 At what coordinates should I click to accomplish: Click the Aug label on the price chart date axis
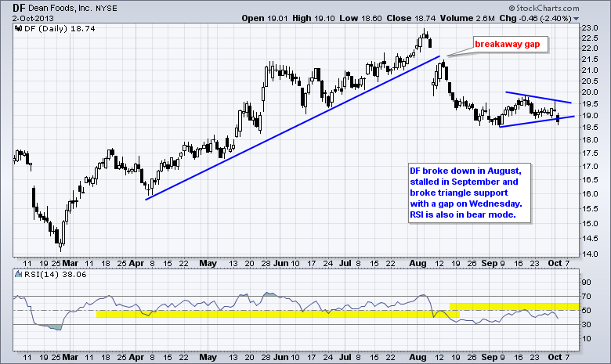pyautogui.click(x=418, y=263)
